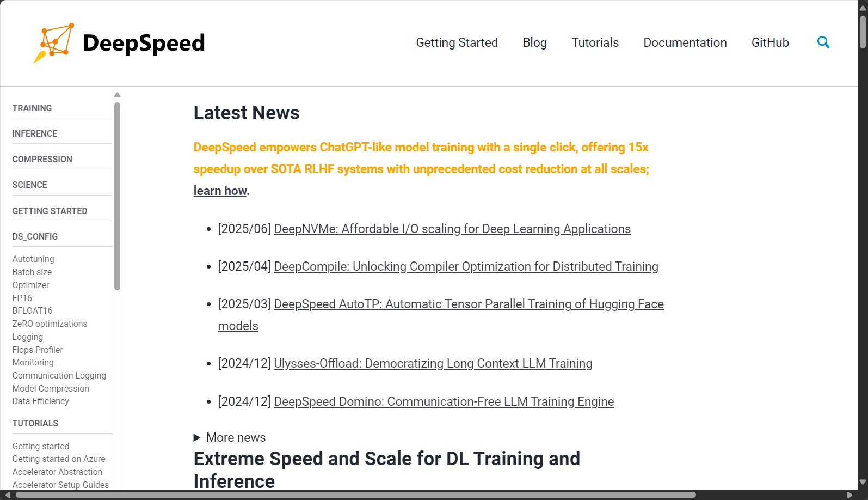Open the search magnifier icon
This screenshot has width=868, height=500.
coord(823,42)
